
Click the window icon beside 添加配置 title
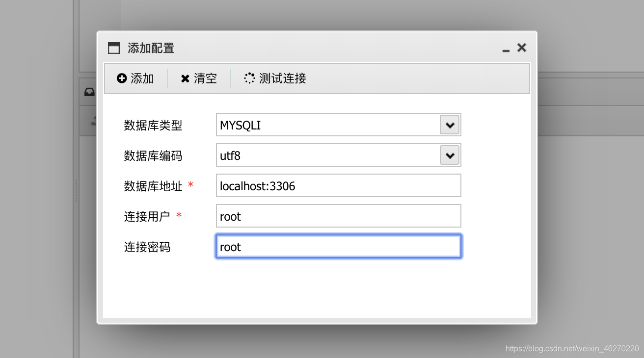click(114, 48)
